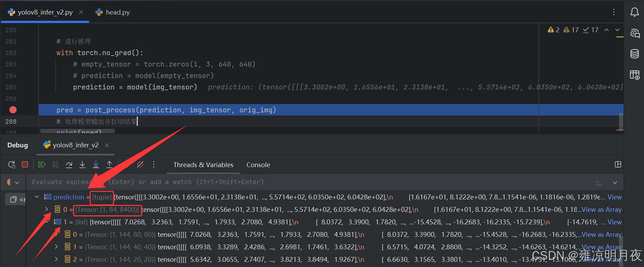This screenshot has height=267, width=644.
Task: Open the IDE notifications bell
Action: tap(635, 12)
